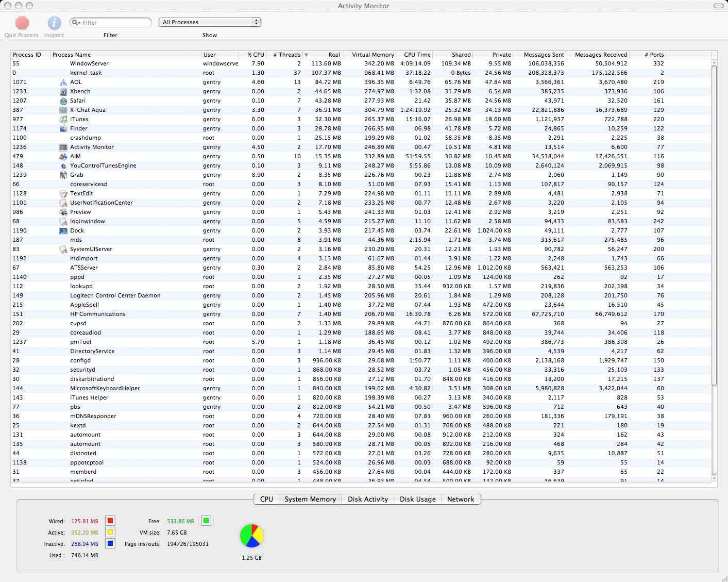728x582 pixels.
Task: Click the YouControlTunesEngine process icon
Action: (63, 166)
